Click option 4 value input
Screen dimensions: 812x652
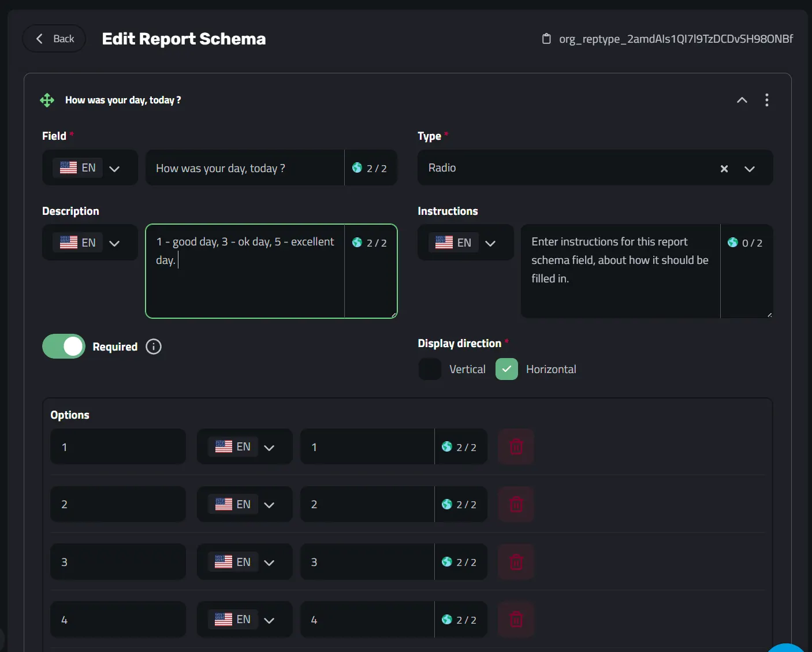coord(118,619)
